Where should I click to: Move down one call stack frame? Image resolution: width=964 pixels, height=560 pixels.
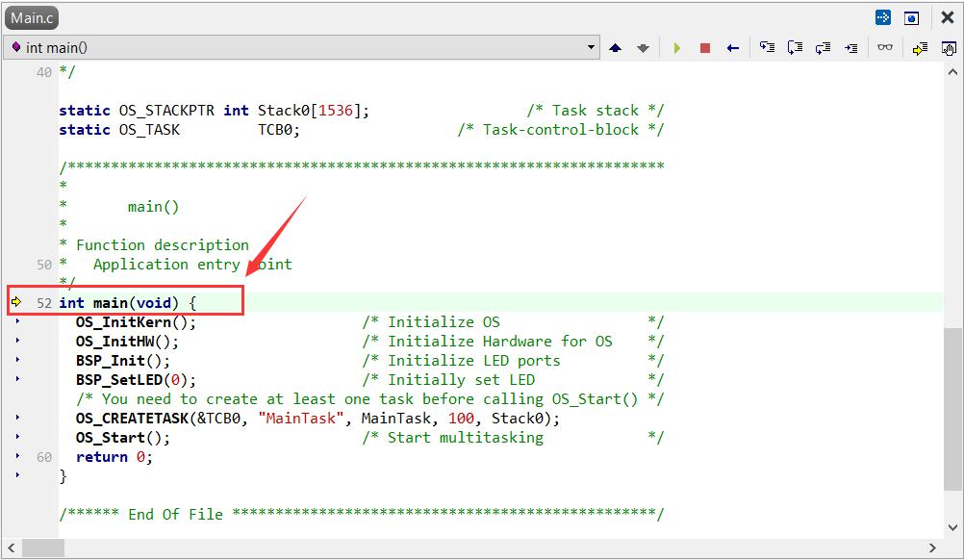pyautogui.click(x=643, y=48)
